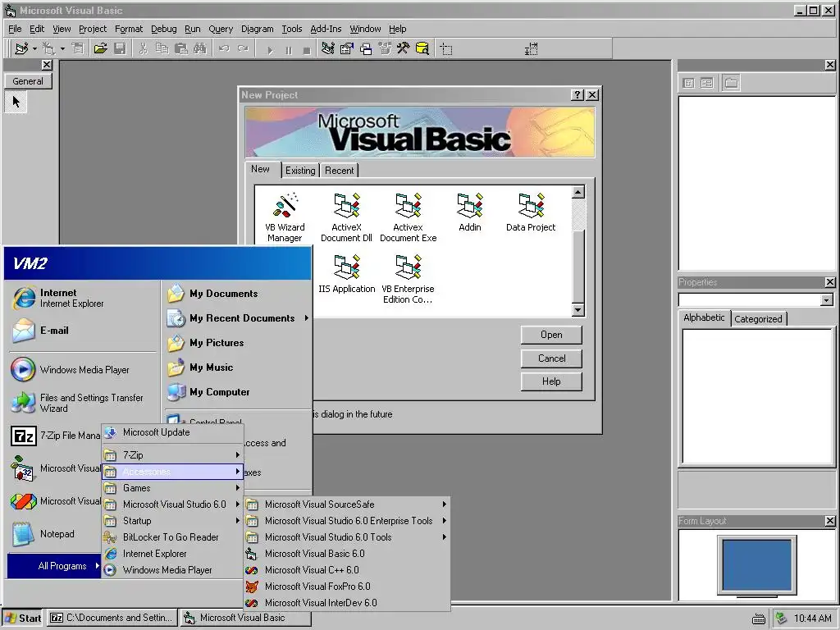This screenshot has width=840, height=630.
Task: Click the Copy icon in the toolbar
Action: coord(162,48)
